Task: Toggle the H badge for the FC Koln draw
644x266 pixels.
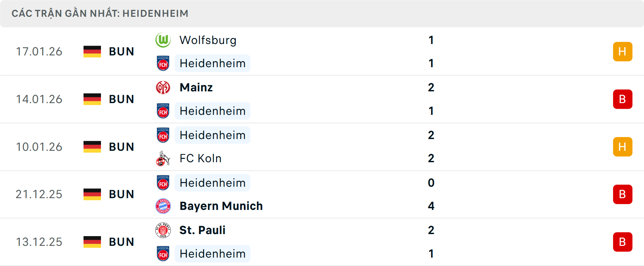Action: coord(623,146)
